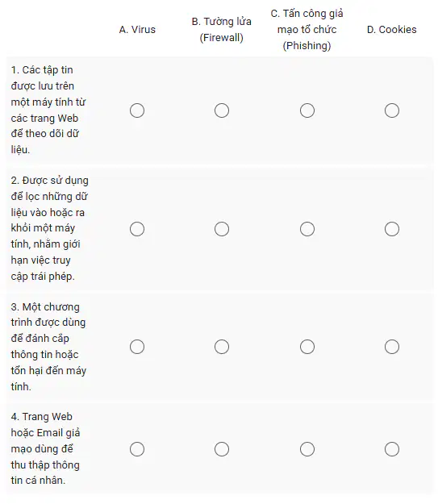Click question 3 text Một chương trình
The width and height of the screenshot is (438, 504).
(48, 347)
